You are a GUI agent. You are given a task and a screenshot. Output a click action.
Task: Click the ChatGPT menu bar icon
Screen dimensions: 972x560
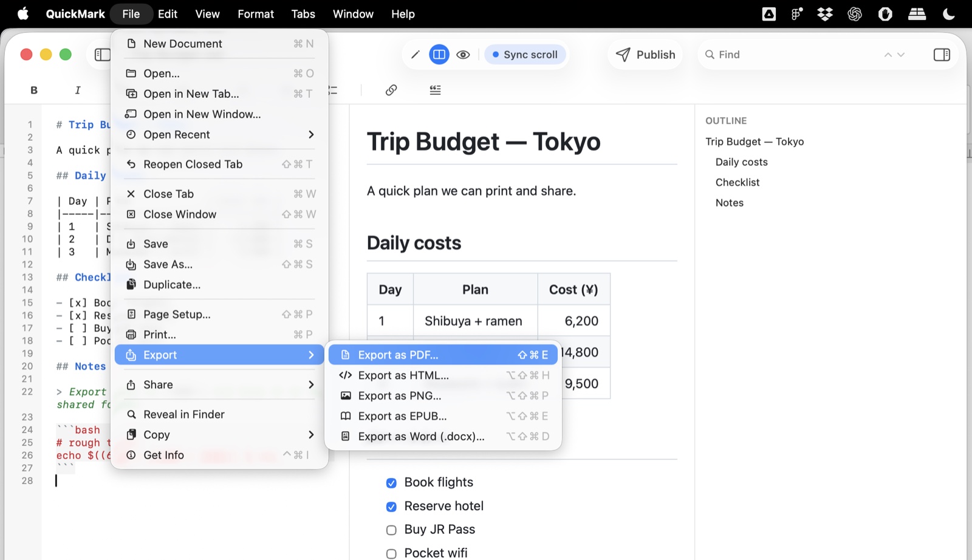coord(855,14)
